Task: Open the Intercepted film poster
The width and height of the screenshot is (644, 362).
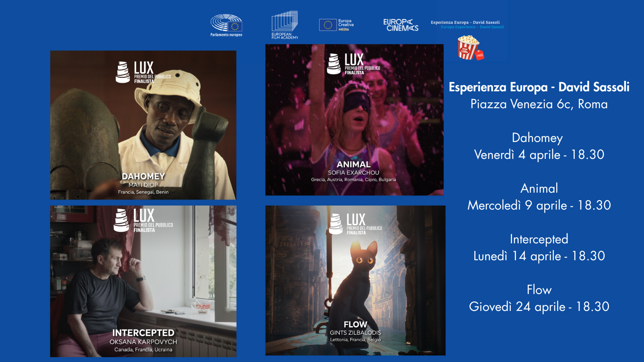Action: (x=143, y=281)
